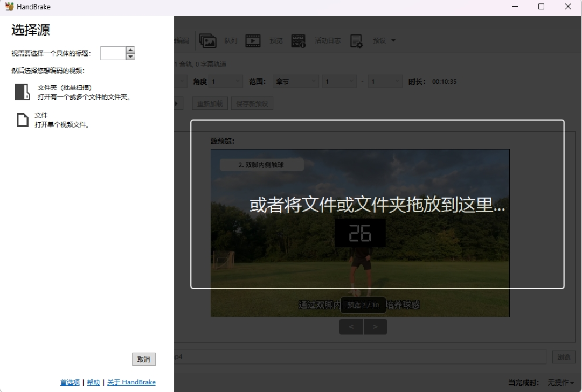Open the 章节 range type dropdown
The width and height of the screenshot is (582, 392).
[295, 81]
